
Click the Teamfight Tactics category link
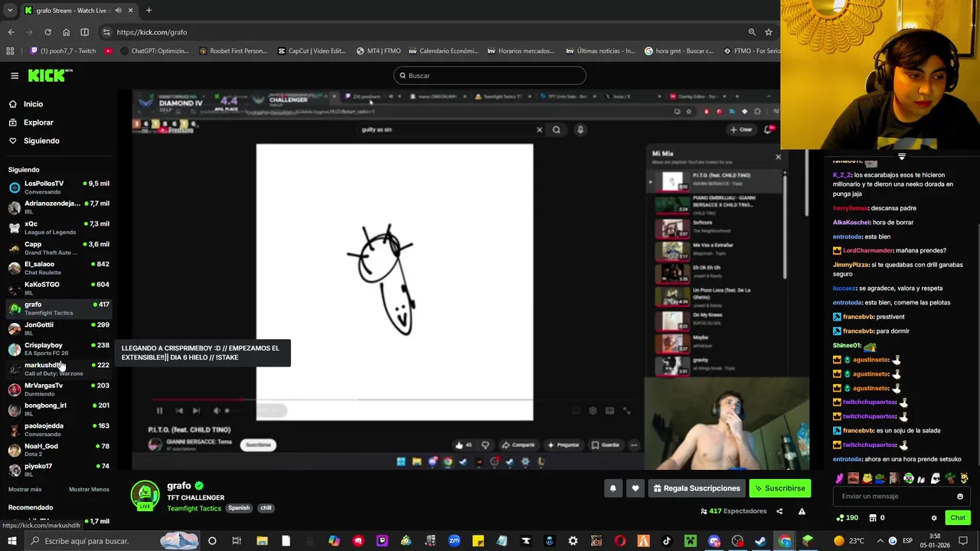click(x=194, y=508)
